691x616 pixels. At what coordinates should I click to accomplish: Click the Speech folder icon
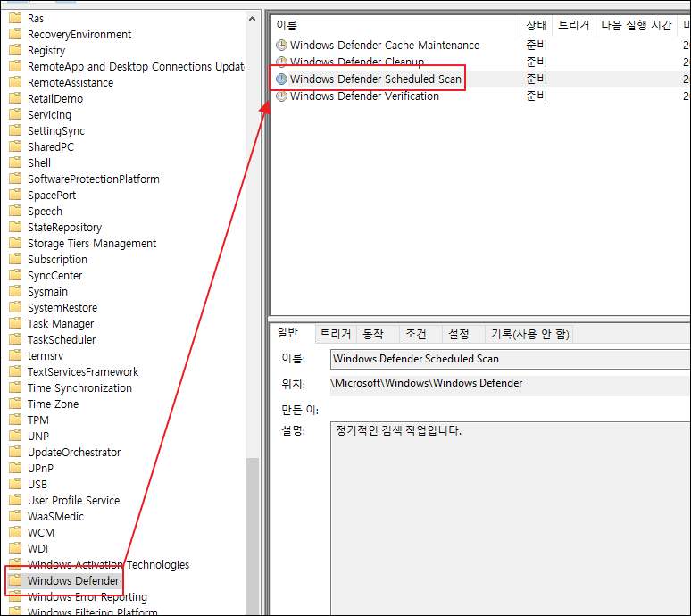click(x=15, y=211)
